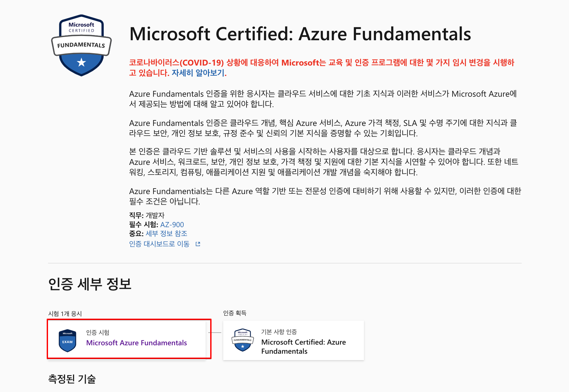569x392 pixels.
Task: Click the page title Microsoft Certified: Azure Fundamentals
Action: point(300,34)
